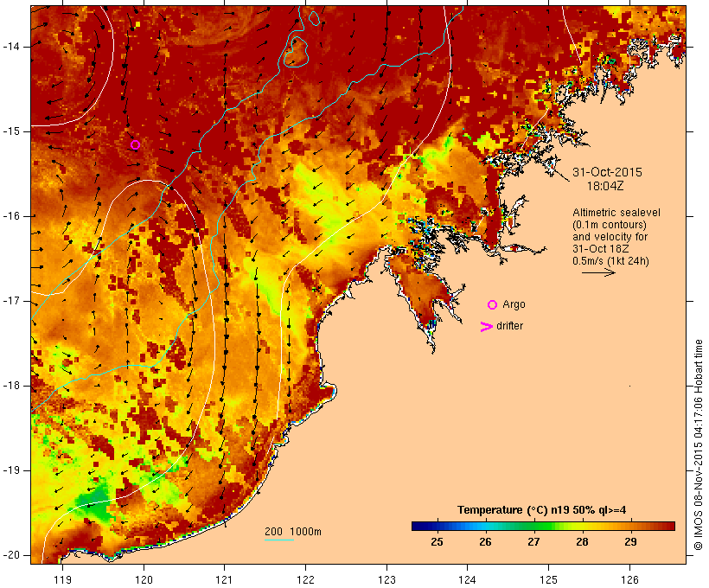The image size is (709, 588).
Task: Click the magenta Argo legend circle
Action: 493,305
